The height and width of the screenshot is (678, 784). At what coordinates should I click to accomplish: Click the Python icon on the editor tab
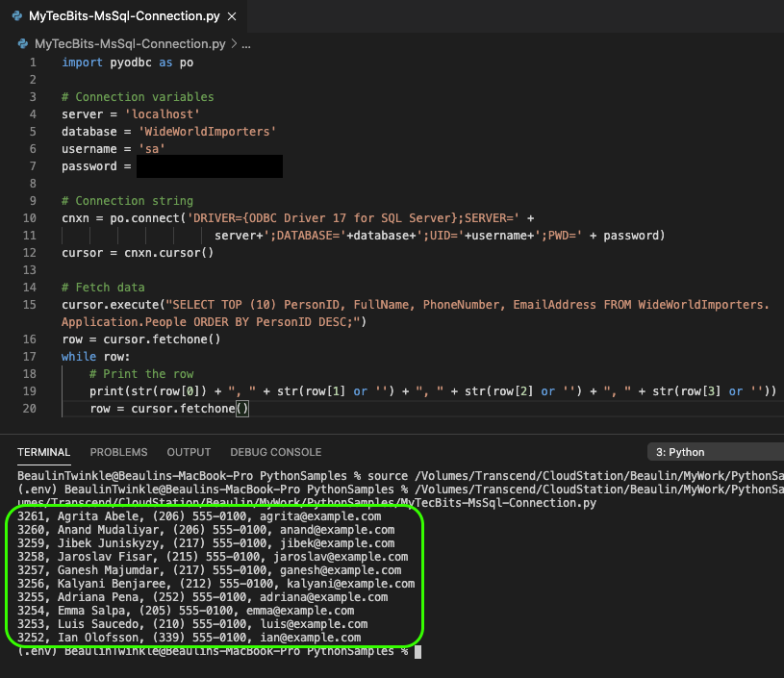pos(17,15)
